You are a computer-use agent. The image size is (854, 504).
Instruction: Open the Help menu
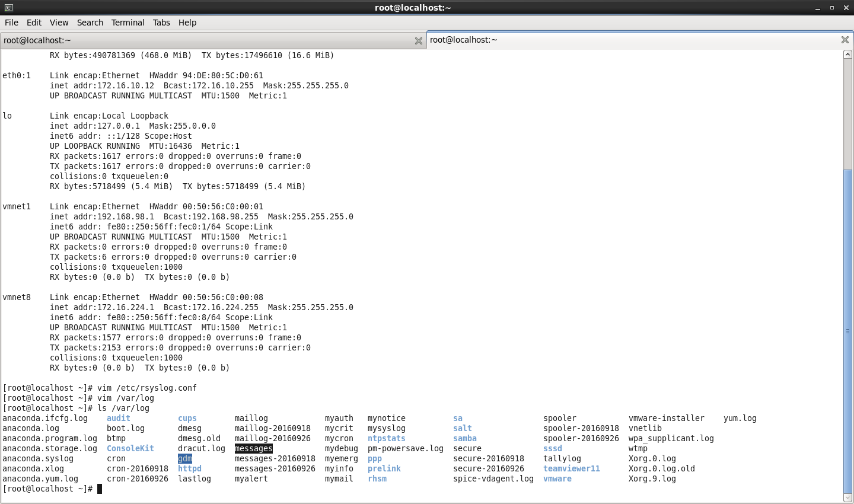187,23
